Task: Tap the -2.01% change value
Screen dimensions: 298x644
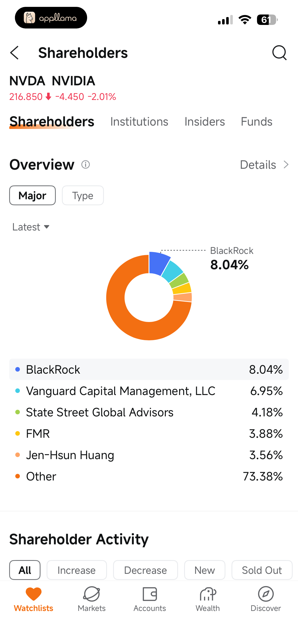Action: [102, 97]
